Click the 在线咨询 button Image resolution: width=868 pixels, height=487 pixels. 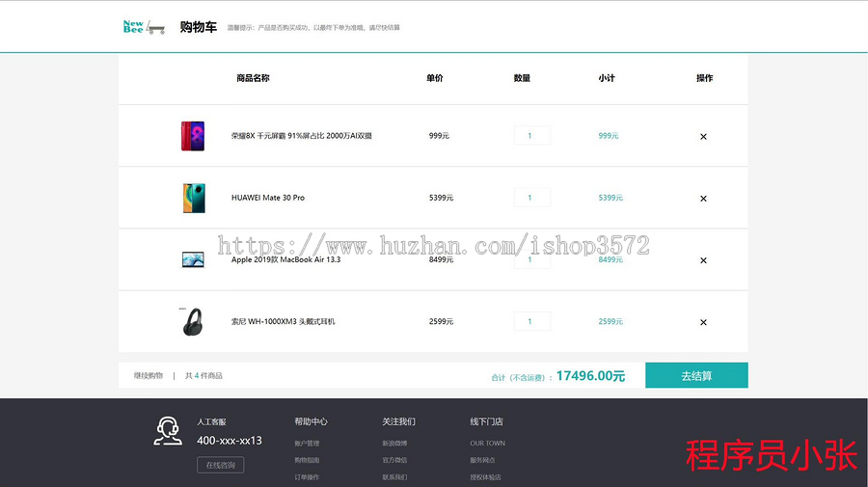point(220,465)
